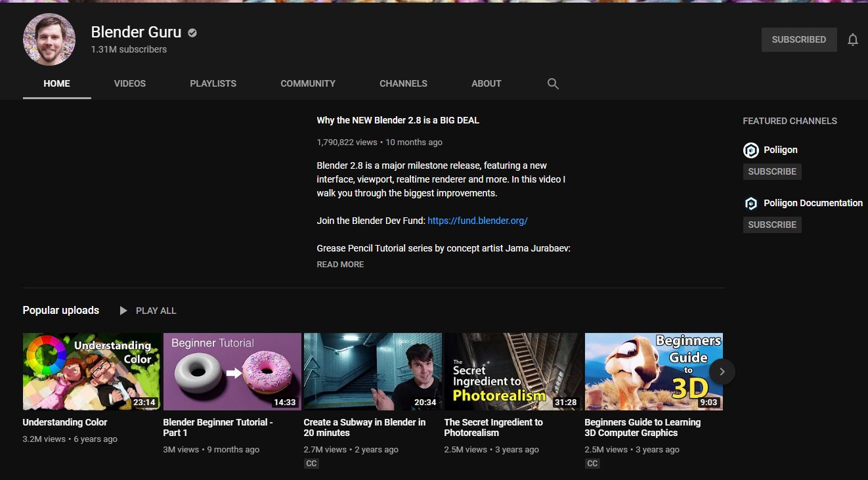Viewport: 868px width, 480px height.
Task: Expand description with READ MORE
Action: coord(340,264)
